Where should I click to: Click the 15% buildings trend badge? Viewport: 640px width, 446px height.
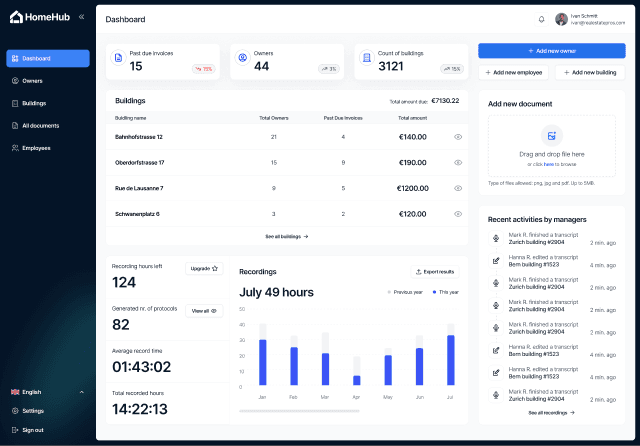coord(452,69)
